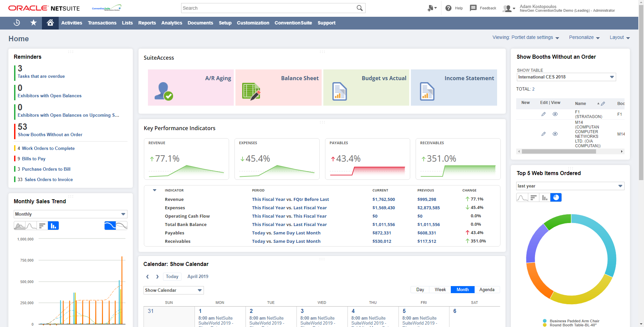Open the Reports menu
The height and width of the screenshot is (327, 644).
[147, 23]
